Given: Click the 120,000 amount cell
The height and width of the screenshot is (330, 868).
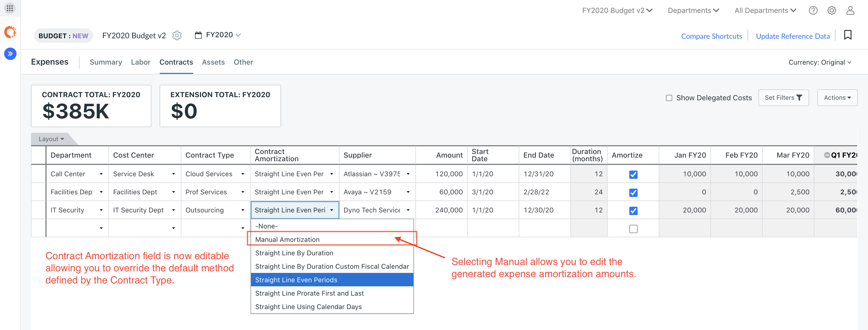Looking at the screenshot, I should pyautogui.click(x=441, y=174).
